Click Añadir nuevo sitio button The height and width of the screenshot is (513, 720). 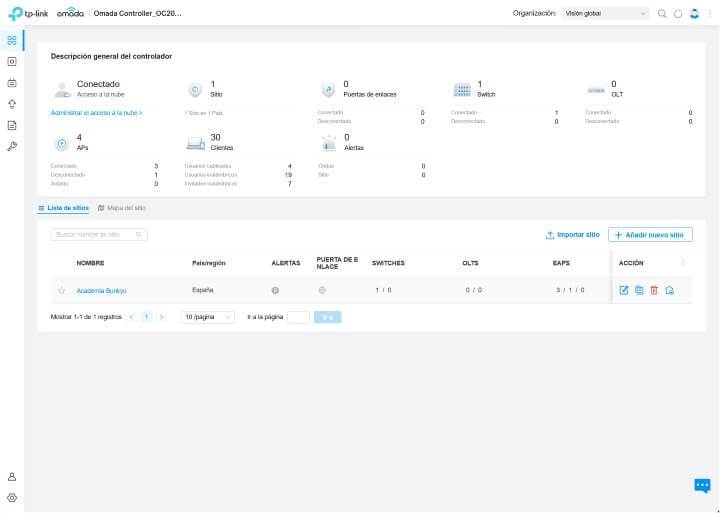point(650,235)
